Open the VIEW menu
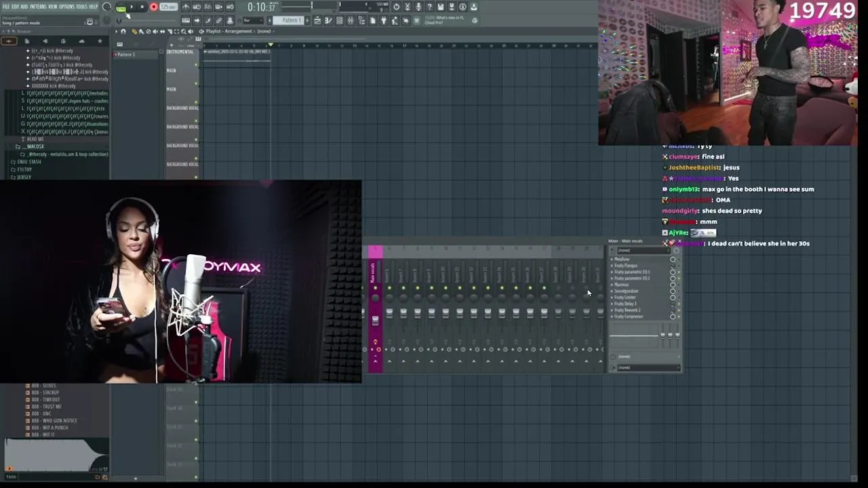 point(52,7)
